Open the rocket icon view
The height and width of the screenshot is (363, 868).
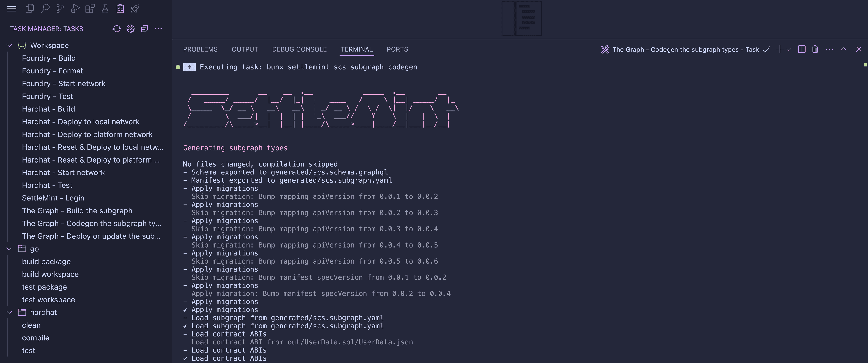[135, 9]
